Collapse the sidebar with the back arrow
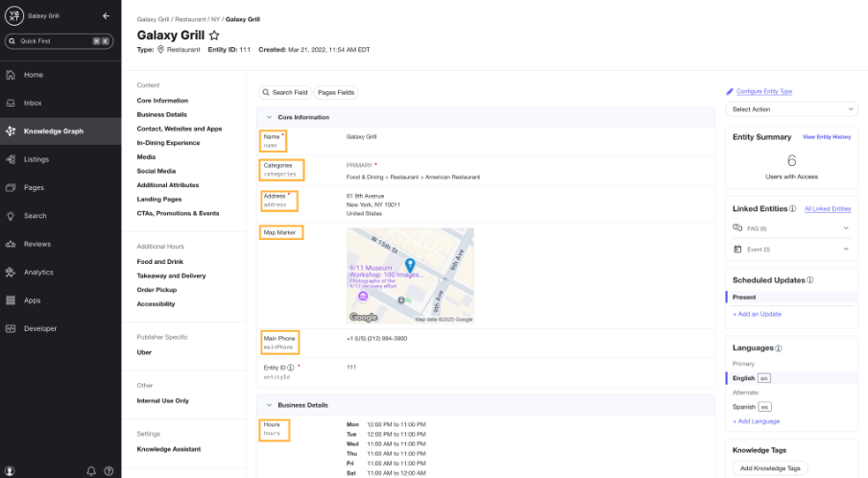This screenshot has height=478, width=868. tap(106, 16)
